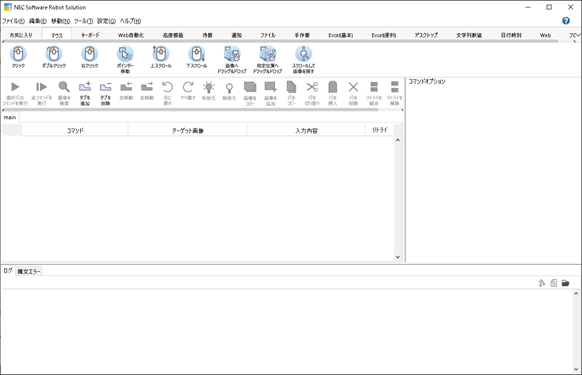582x375 pixels.
Task: Switch to the Excel(便利) tab
Action: [384, 35]
